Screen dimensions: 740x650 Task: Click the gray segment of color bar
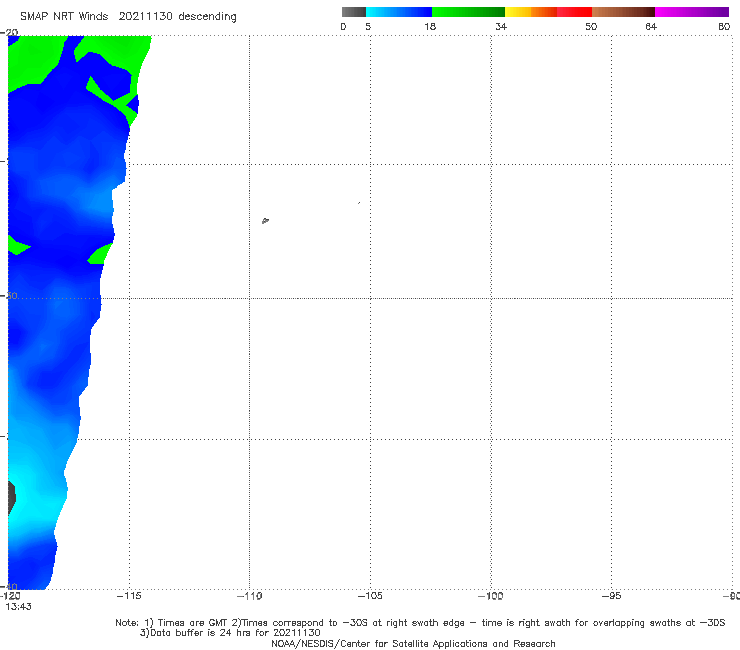coord(353,12)
